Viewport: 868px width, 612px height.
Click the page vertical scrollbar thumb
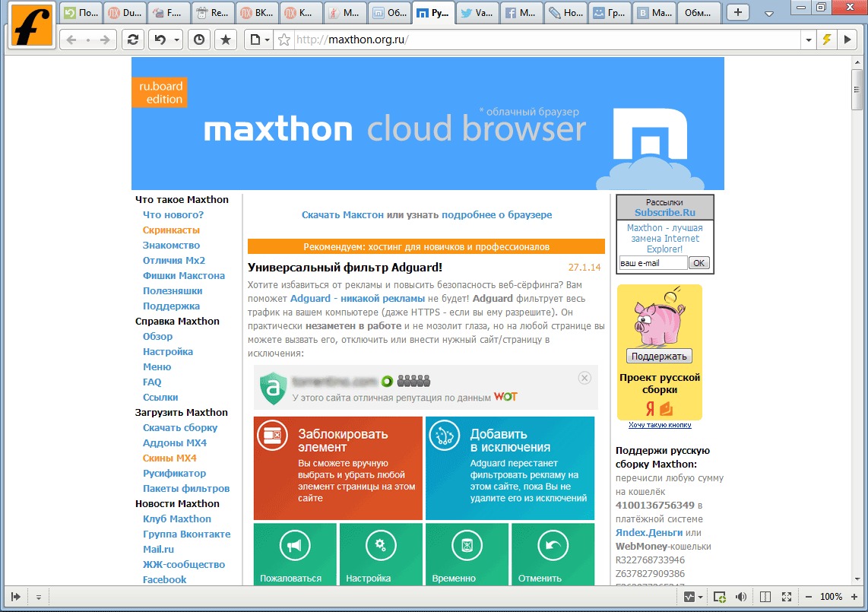857,90
